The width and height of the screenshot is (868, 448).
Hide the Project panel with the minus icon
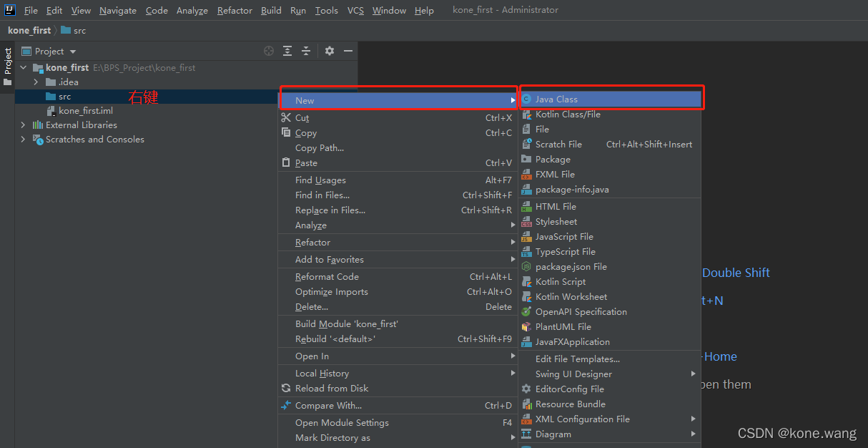(x=348, y=51)
